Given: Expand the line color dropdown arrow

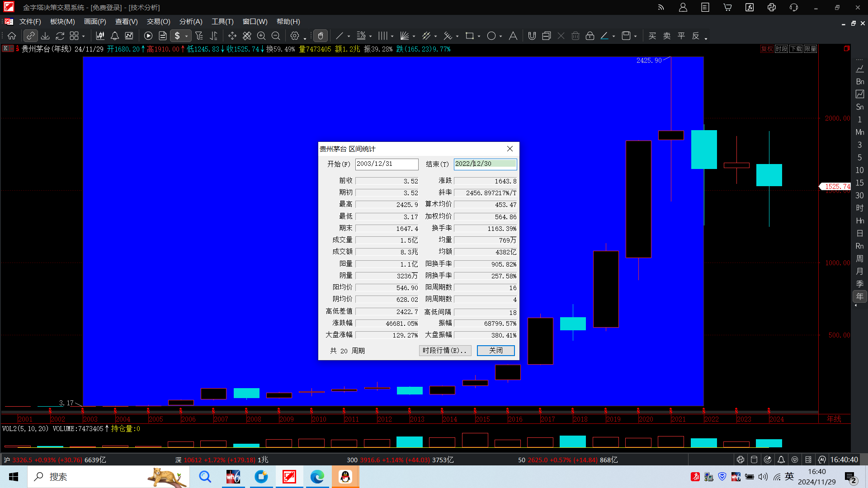Looking at the screenshot, I should [613, 37].
